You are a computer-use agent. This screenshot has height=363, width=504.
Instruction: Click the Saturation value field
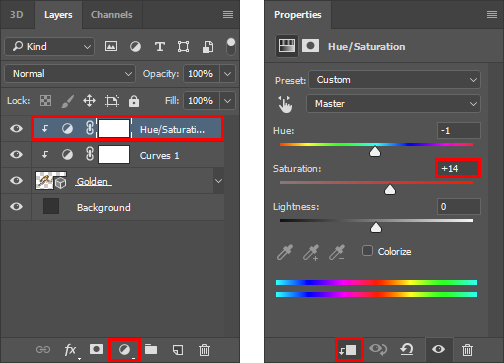coord(459,168)
